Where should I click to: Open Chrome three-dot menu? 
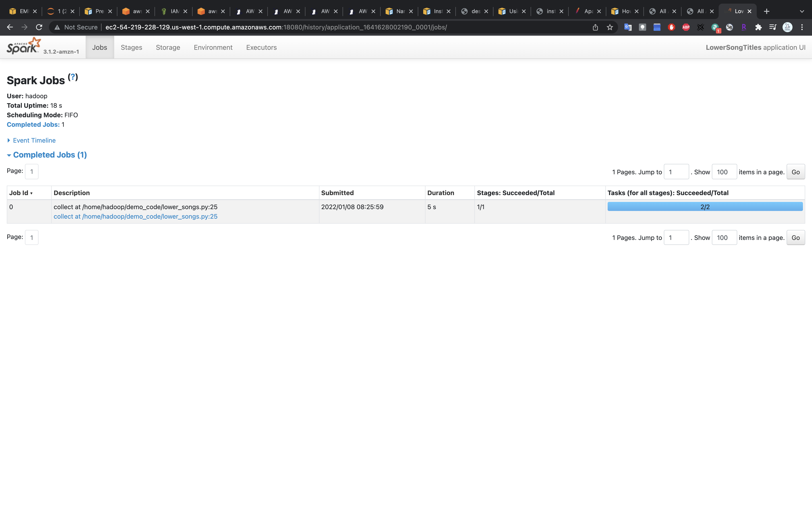pyautogui.click(x=802, y=27)
